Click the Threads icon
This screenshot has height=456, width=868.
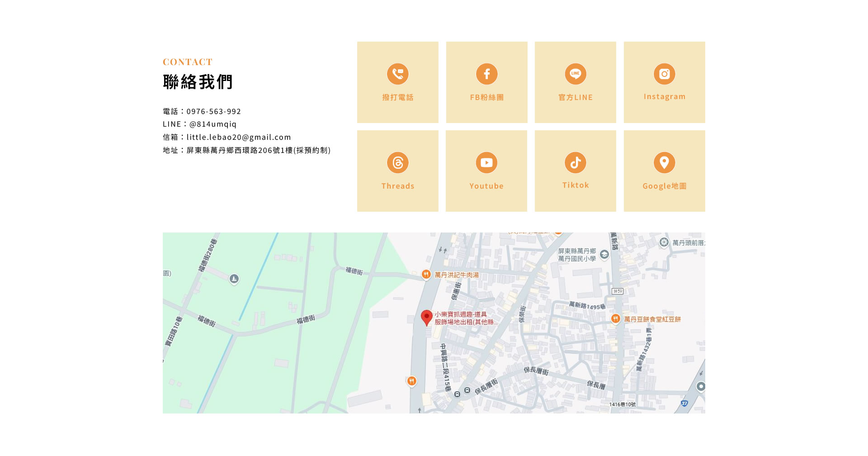(x=397, y=162)
